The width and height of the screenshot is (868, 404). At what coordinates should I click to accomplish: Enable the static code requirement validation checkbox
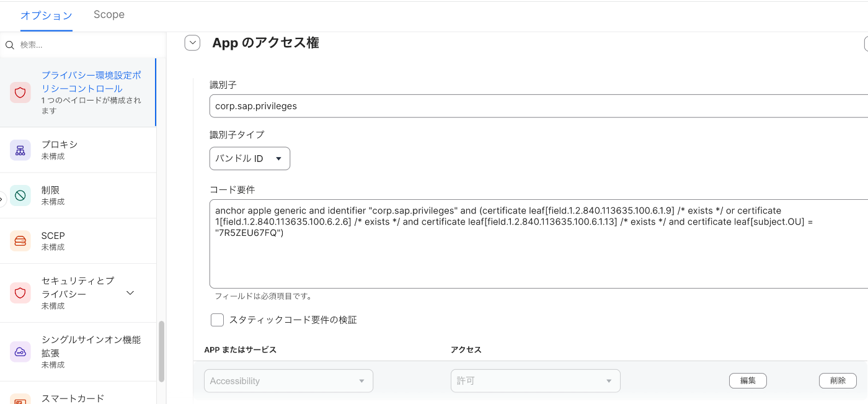tap(217, 320)
